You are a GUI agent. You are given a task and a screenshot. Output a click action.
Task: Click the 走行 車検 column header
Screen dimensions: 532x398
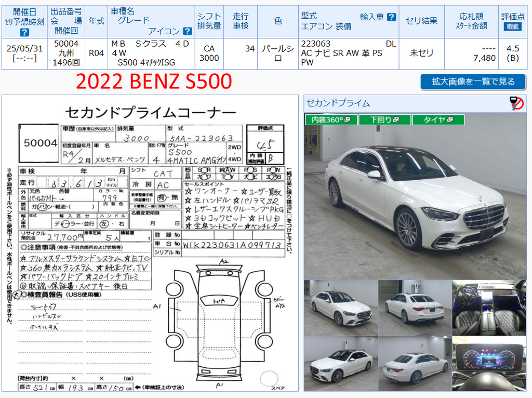click(x=241, y=21)
